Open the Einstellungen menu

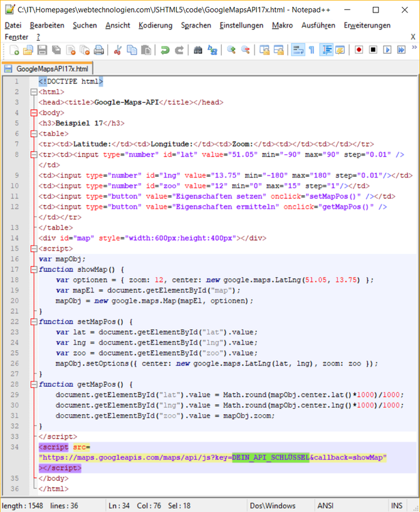241,25
